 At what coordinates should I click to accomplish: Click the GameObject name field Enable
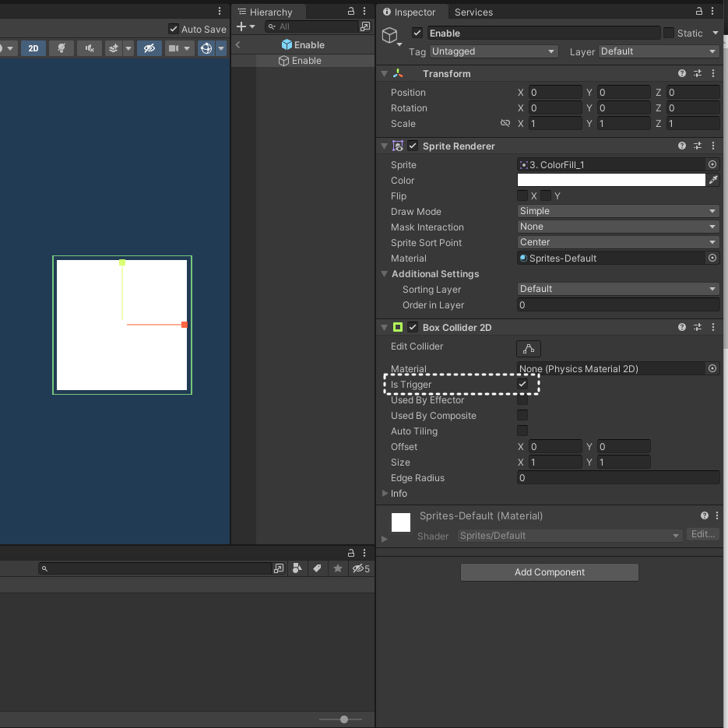pyautogui.click(x=543, y=33)
